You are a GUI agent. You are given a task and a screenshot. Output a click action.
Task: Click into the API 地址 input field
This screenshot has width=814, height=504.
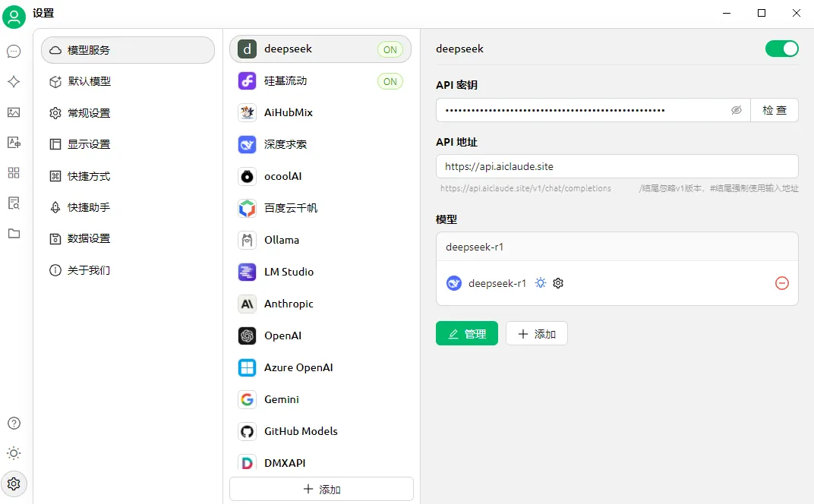click(x=617, y=166)
